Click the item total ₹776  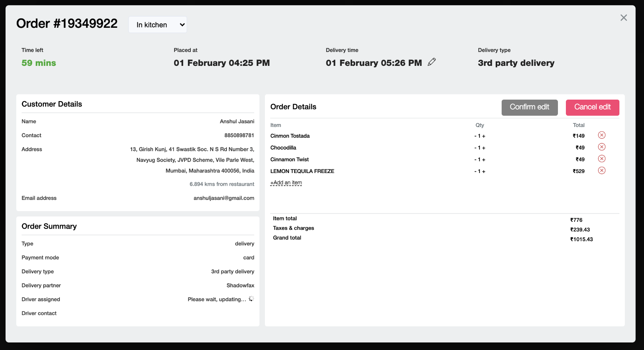tap(576, 220)
